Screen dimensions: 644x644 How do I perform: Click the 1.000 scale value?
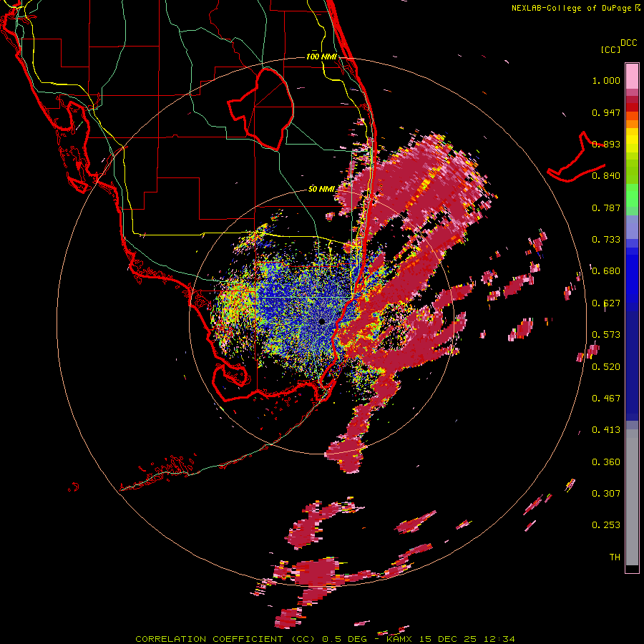606,80
